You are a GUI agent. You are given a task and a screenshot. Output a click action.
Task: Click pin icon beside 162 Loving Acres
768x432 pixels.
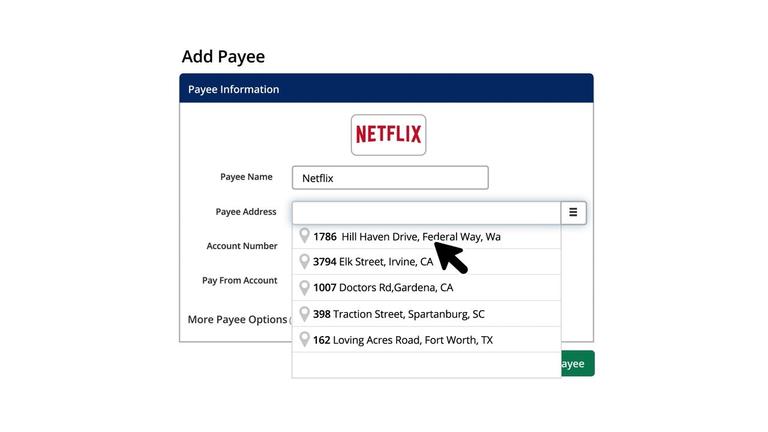coord(304,339)
